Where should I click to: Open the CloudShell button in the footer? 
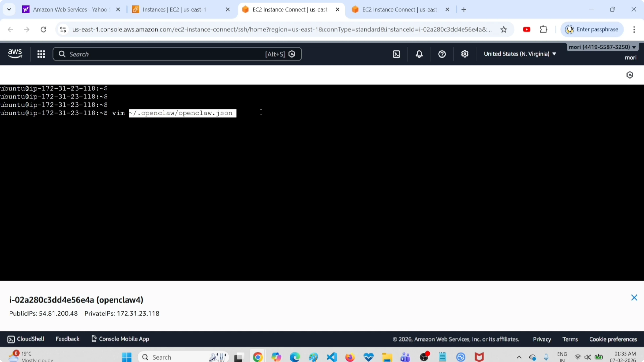(26, 339)
